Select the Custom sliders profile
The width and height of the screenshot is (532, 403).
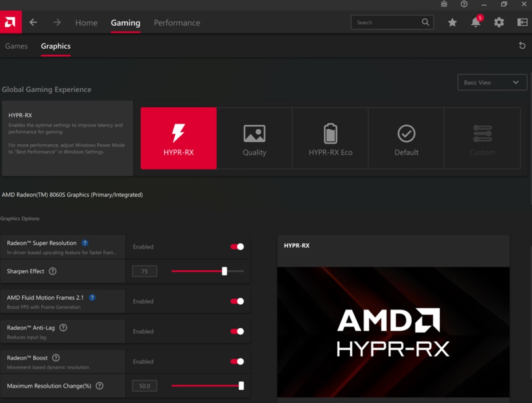tap(482, 138)
